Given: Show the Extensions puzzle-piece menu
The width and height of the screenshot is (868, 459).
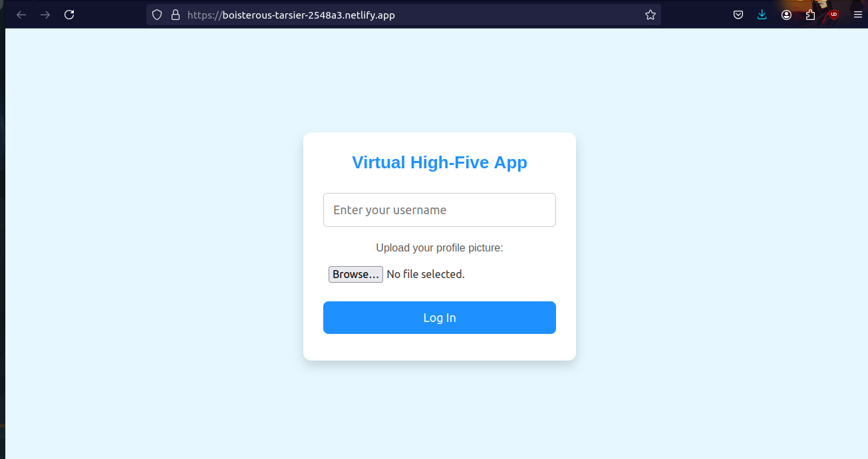Looking at the screenshot, I should pos(810,15).
